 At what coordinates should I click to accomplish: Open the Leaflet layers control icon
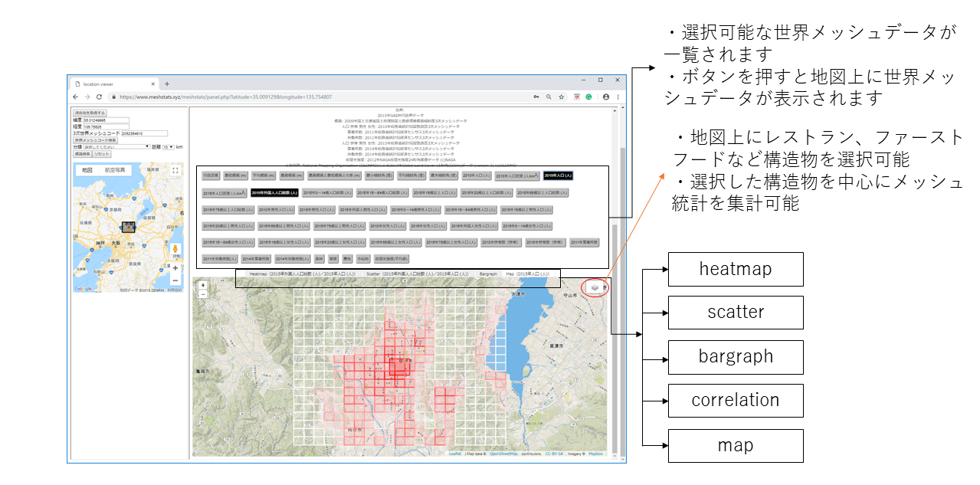pos(595,287)
